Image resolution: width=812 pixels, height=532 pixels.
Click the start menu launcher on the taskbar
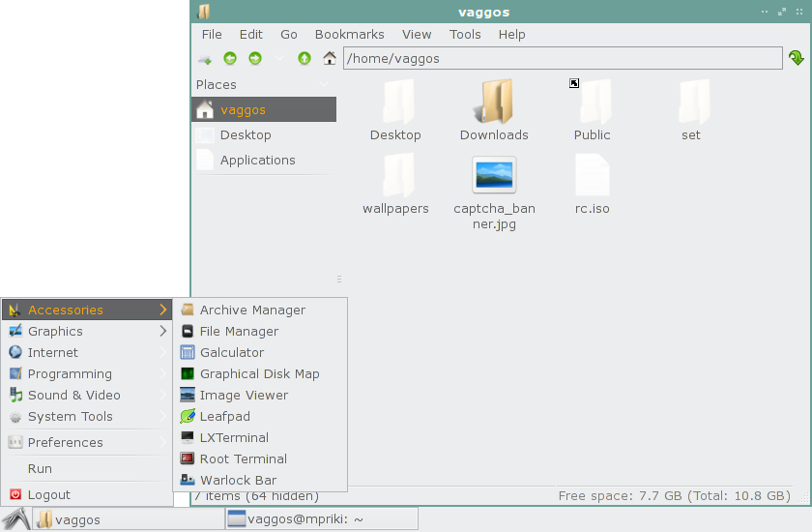pos(16,519)
